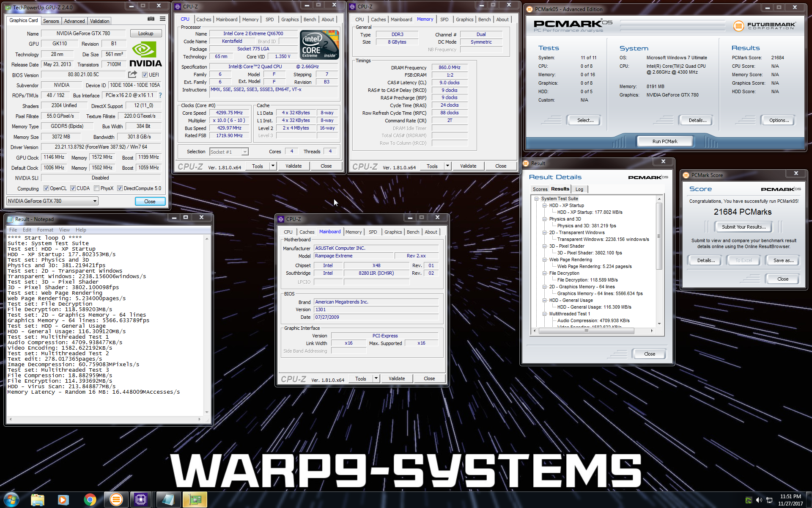Click CPU-Z Mainboard window title icon
This screenshot has height=508, width=812.
(281, 219)
